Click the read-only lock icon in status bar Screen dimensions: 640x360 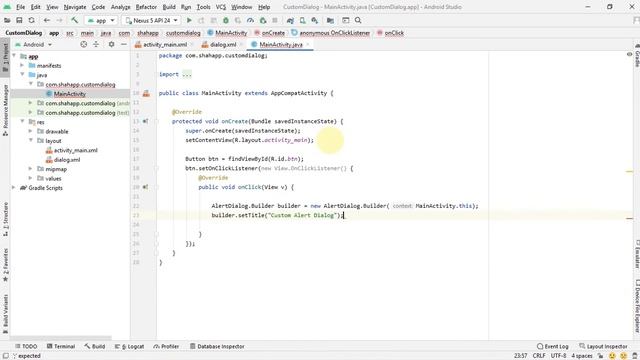[x=600, y=356]
